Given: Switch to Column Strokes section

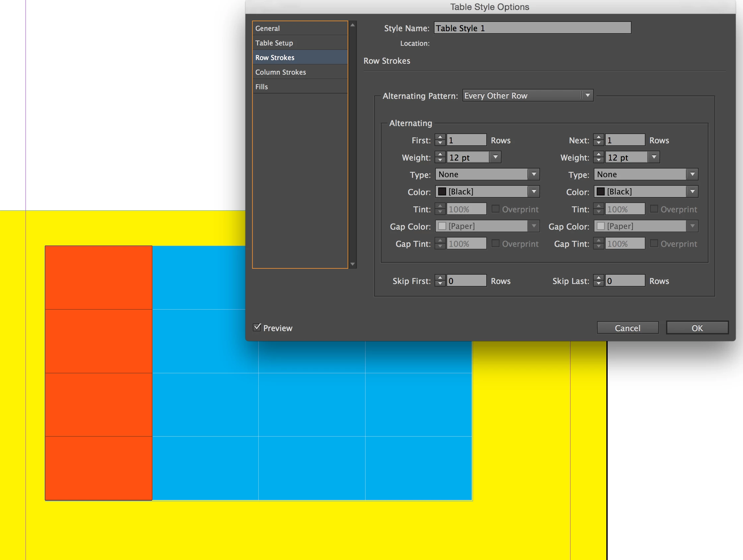Looking at the screenshot, I should [x=281, y=72].
